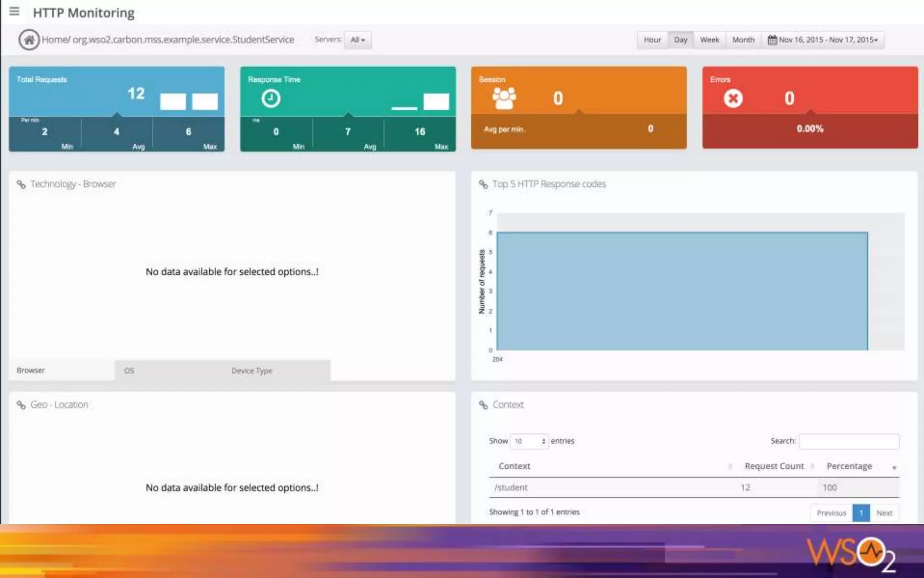924x578 pixels.
Task: Click link icon beside Geo - Location
Action: point(21,405)
